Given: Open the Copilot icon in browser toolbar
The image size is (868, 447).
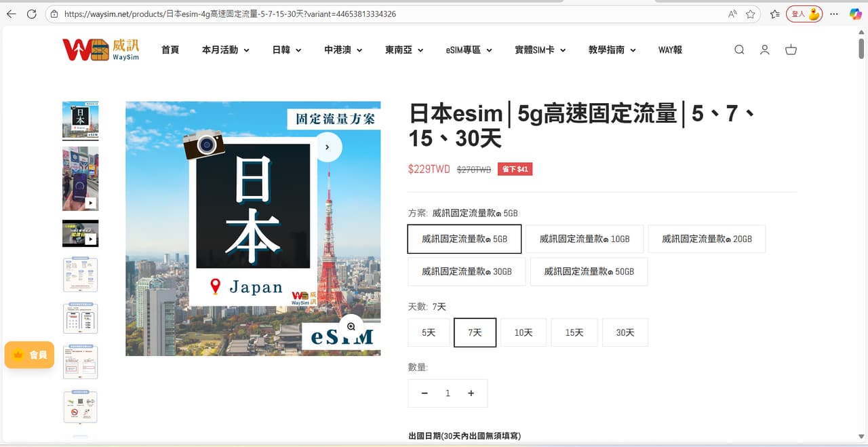Looking at the screenshot, I should 855,14.
